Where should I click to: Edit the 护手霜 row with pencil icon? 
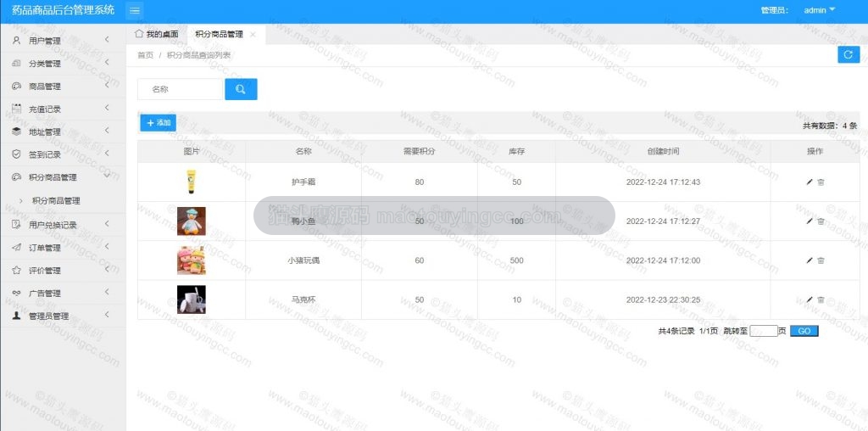[x=810, y=182]
